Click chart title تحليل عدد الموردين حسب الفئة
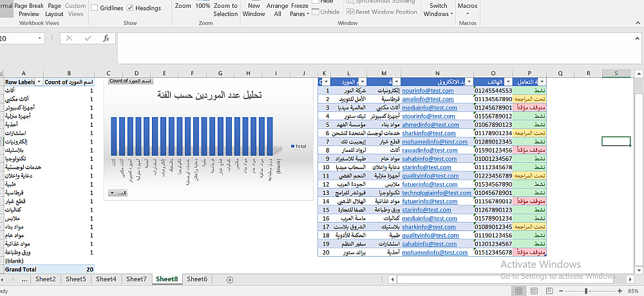Image resolution: width=644 pixels, height=296 pixels. pyautogui.click(x=210, y=95)
